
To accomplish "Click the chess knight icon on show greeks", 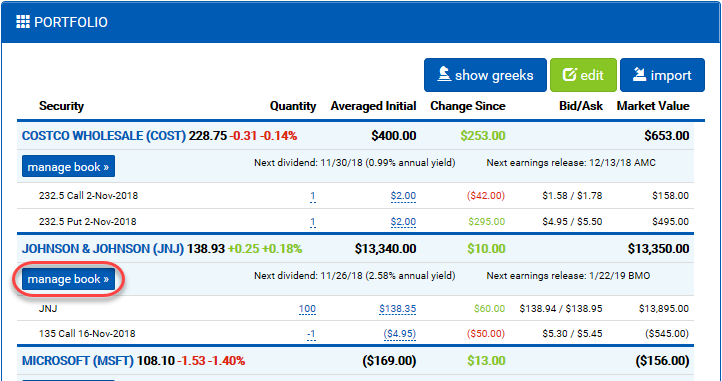I will (x=444, y=75).
